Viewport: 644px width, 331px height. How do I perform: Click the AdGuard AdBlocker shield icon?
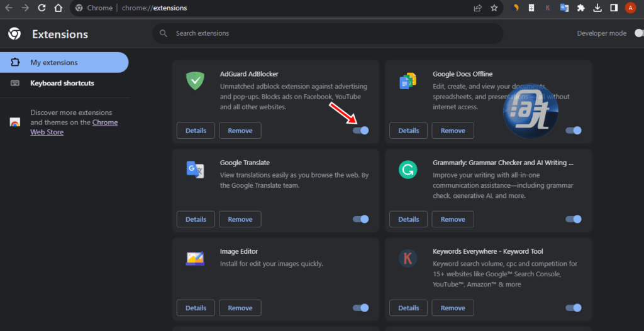pyautogui.click(x=195, y=80)
